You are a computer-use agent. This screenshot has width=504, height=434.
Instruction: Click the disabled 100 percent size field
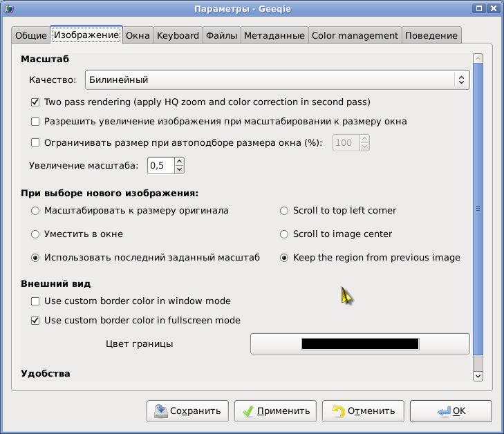pyautogui.click(x=346, y=142)
